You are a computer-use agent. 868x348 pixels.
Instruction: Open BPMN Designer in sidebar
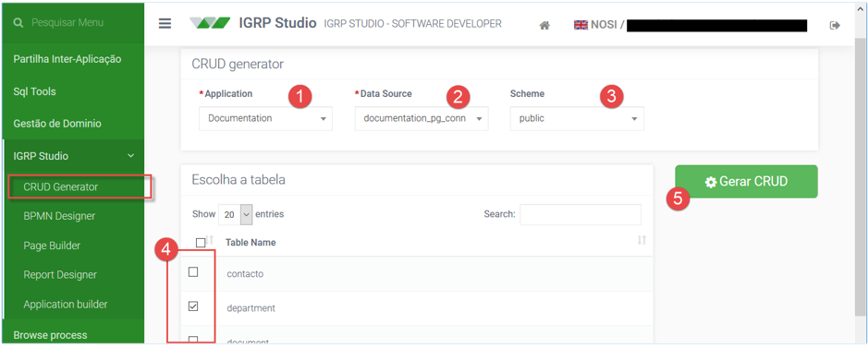click(59, 216)
